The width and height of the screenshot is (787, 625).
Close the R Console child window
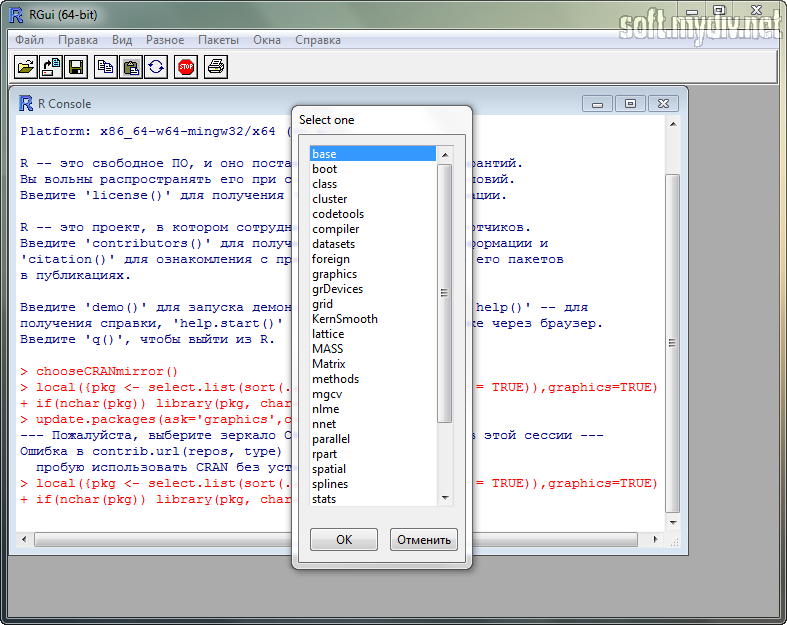[664, 104]
